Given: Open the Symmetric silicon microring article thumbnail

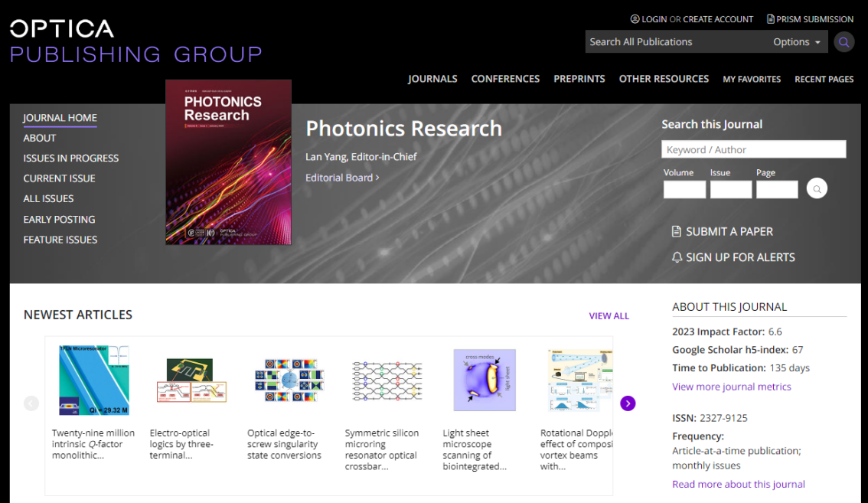Looking at the screenshot, I should (387, 380).
